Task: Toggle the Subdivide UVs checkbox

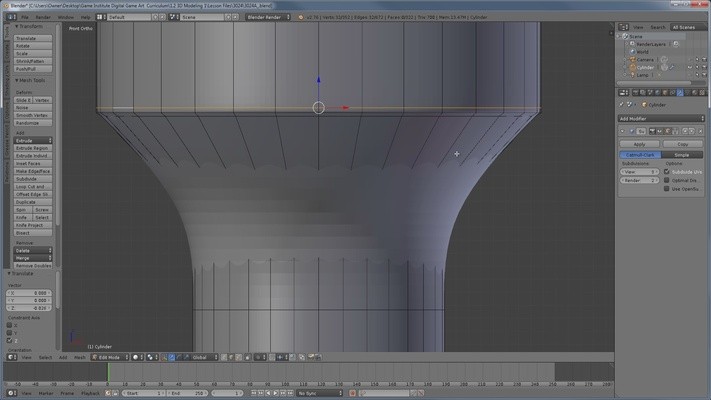Action: [667, 171]
